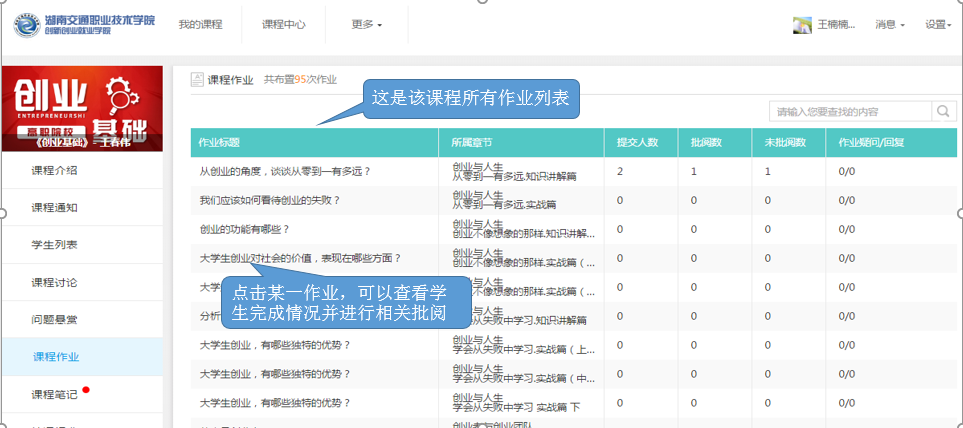963x428 pixels.
Task: Open assignment 从创业的角度，谈谈从零到一有多远？
Action: pos(285,171)
